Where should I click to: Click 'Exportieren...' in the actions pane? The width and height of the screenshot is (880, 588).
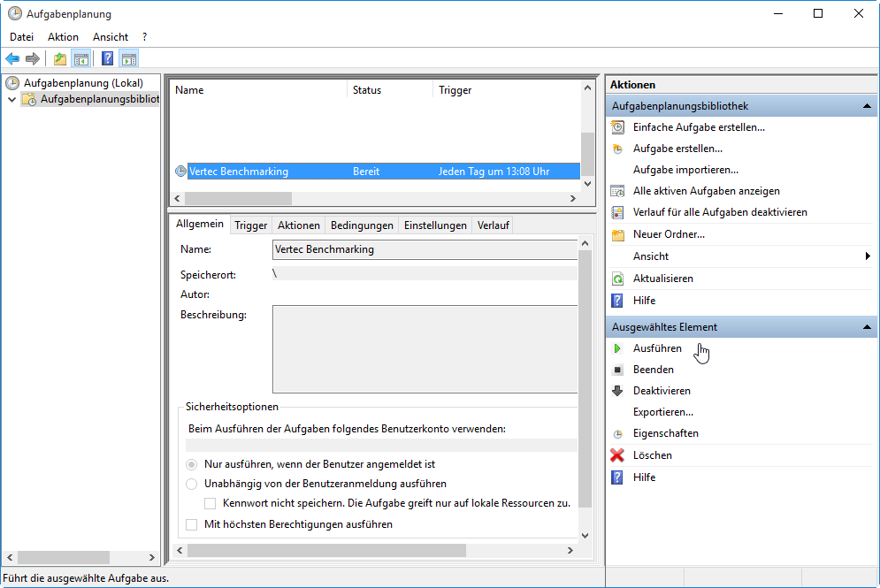coord(662,412)
